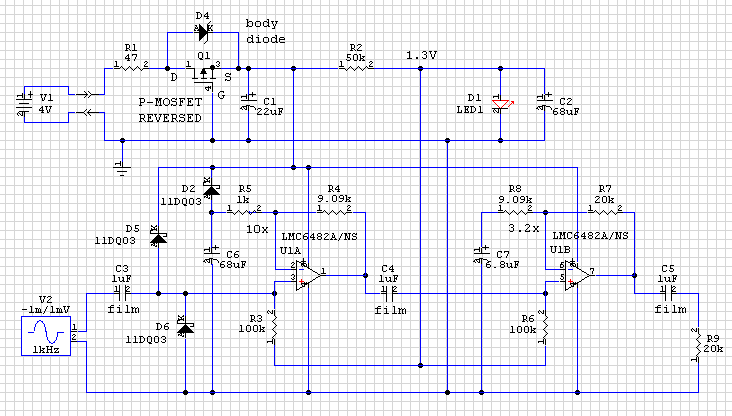Select the D5 11DQ03 diode
The height and width of the screenshot is (416, 732).
tap(158, 238)
